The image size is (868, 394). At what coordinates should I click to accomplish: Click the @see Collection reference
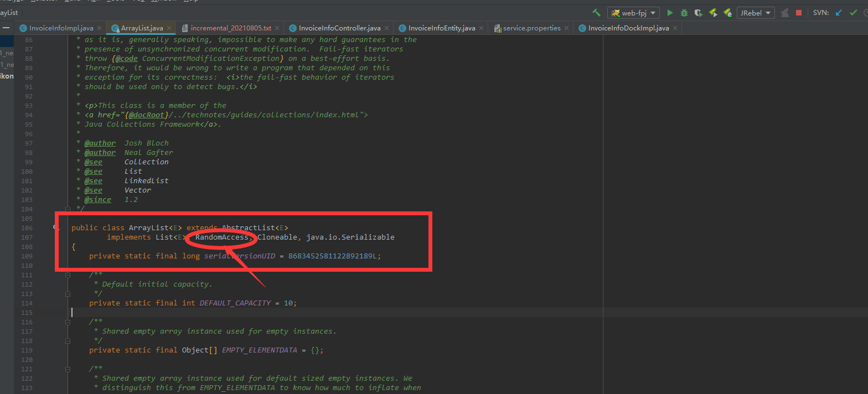pos(147,162)
